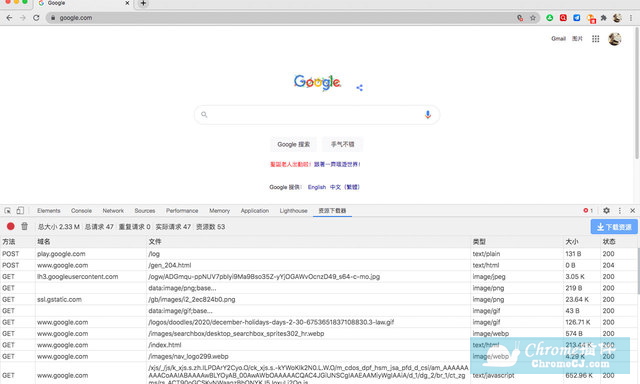Select the desktop_searchbox_sprites302_hr.webp row
This screenshot has height=384, width=640.
(x=318, y=334)
